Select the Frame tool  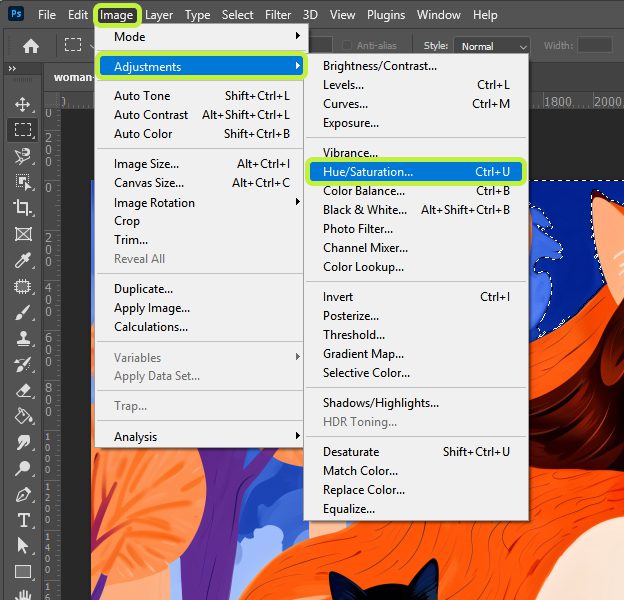point(23,234)
